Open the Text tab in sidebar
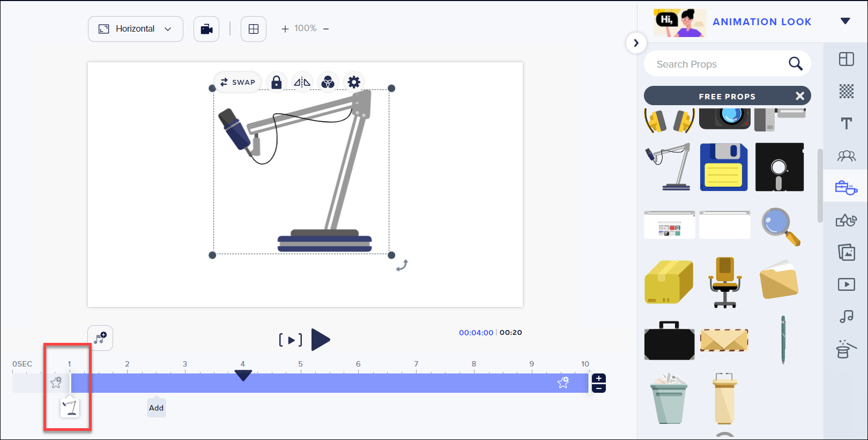868x440 pixels. [846, 123]
